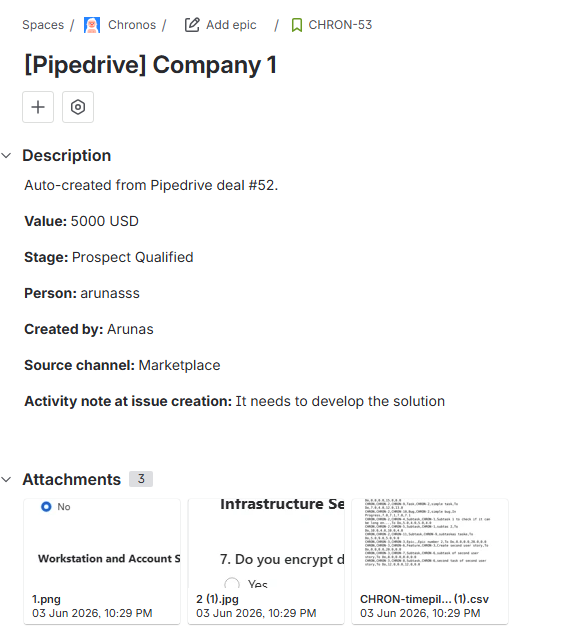586x632 pixels.
Task: Open the apps hexagon icon button
Action: [x=78, y=107]
